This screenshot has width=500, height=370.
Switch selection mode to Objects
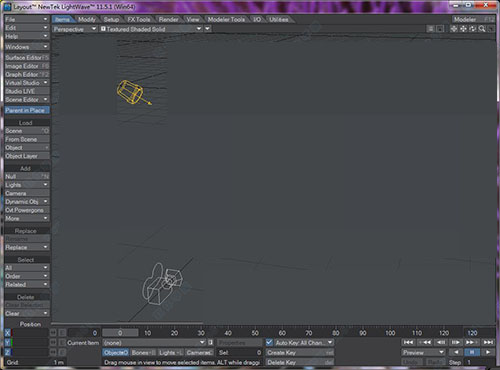click(x=116, y=352)
